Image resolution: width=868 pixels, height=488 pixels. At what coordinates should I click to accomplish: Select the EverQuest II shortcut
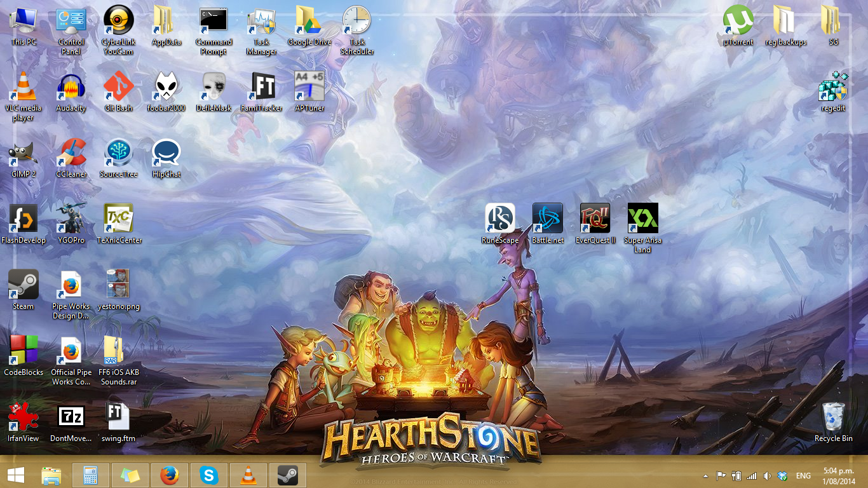[x=595, y=224]
